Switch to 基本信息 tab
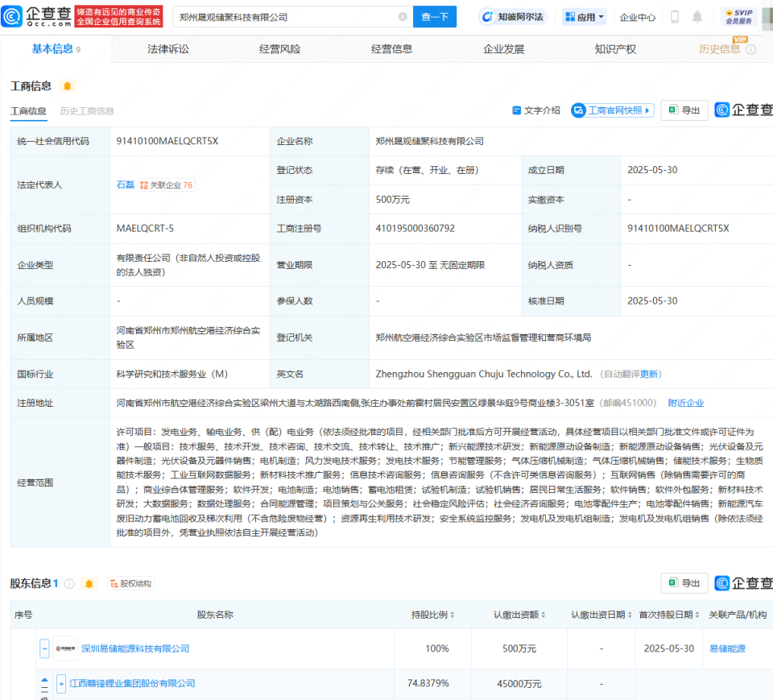This screenshot has width=773, height=700. tap(56, 49)
